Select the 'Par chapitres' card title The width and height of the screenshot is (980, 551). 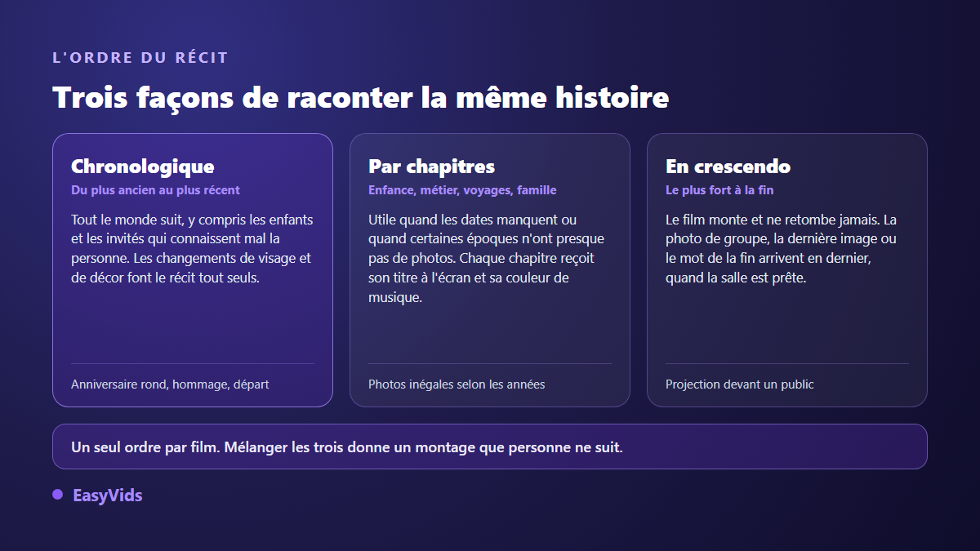(x=432, y=167)
